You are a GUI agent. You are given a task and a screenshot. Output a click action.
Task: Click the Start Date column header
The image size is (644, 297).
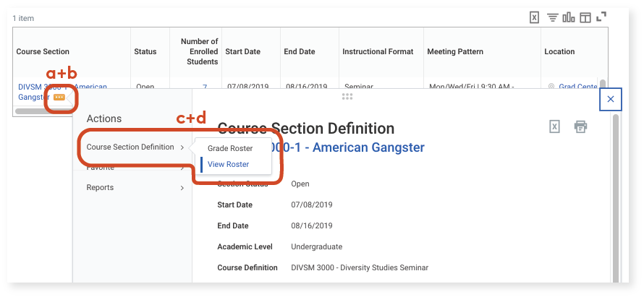[x=242, y=52]
